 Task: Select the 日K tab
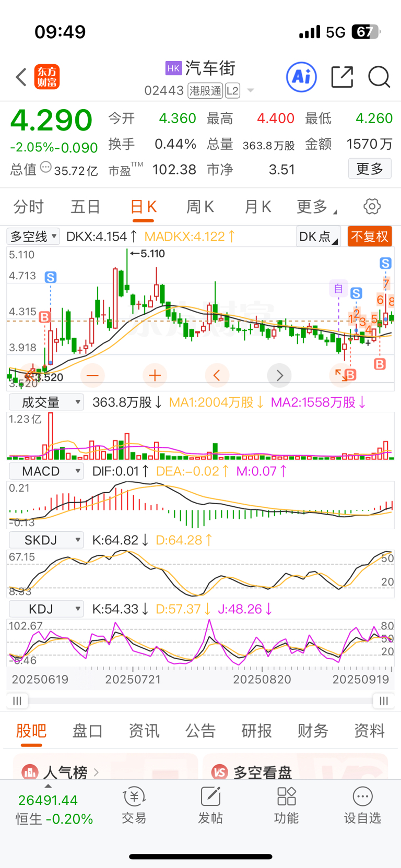tap(143, 207)
